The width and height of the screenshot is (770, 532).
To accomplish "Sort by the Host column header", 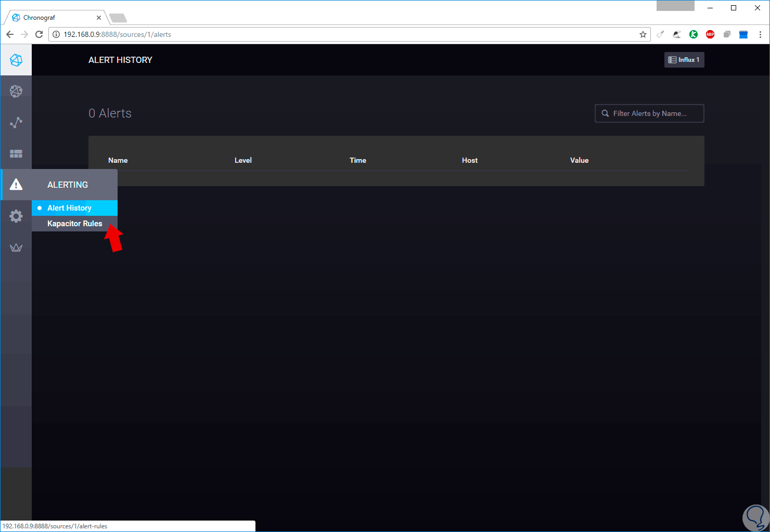I will click(470, 160).
